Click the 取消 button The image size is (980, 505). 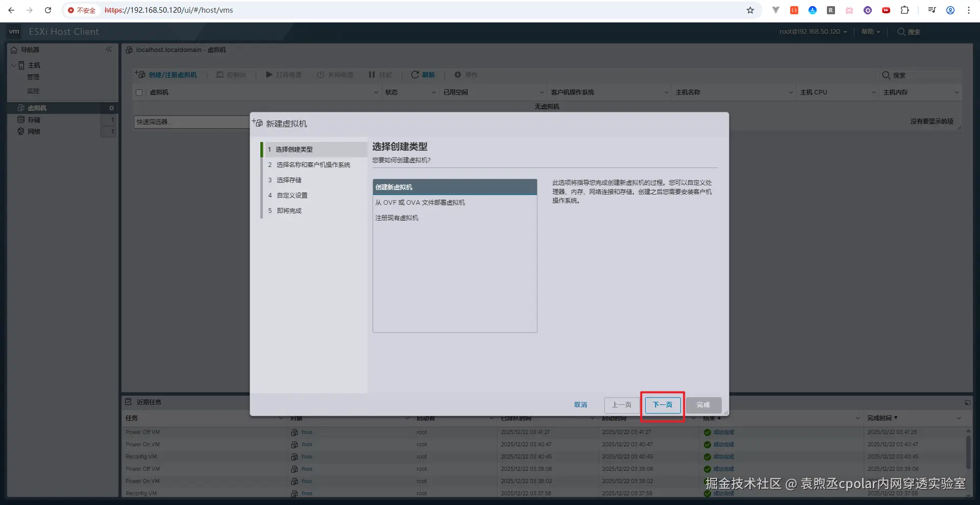click(x=581, y=405)
